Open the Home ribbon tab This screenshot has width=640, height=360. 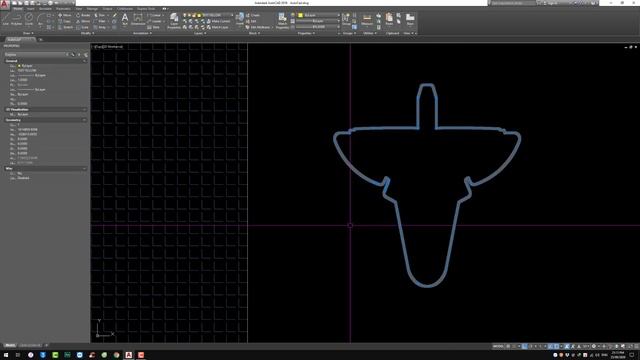[18, 9]
